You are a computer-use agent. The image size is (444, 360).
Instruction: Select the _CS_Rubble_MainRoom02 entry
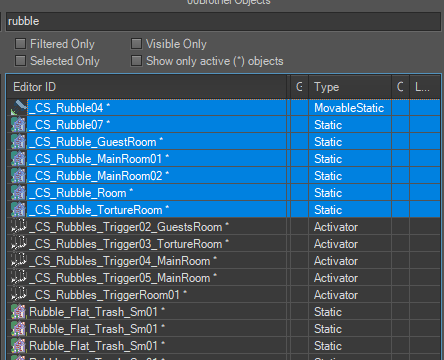(224, 176)
